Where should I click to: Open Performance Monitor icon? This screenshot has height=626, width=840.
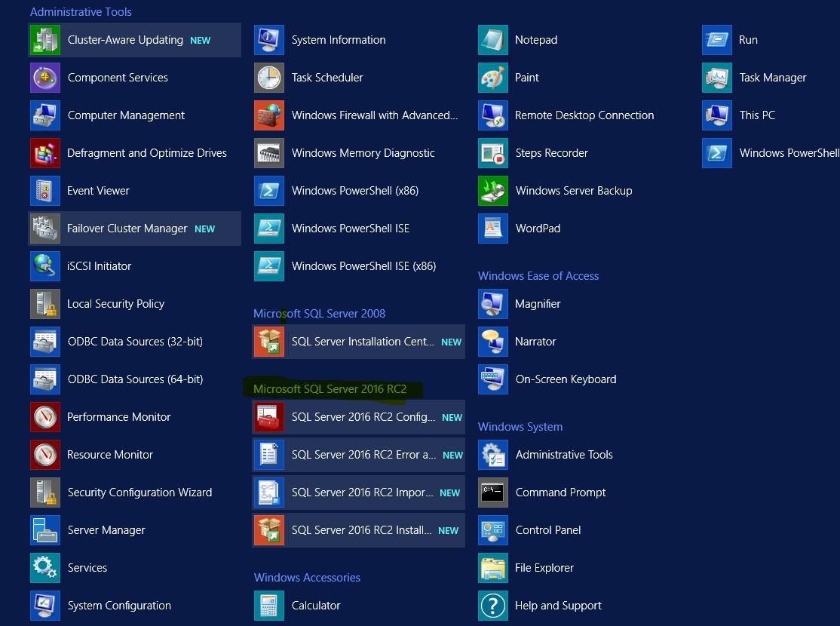[x=44, y=417]
